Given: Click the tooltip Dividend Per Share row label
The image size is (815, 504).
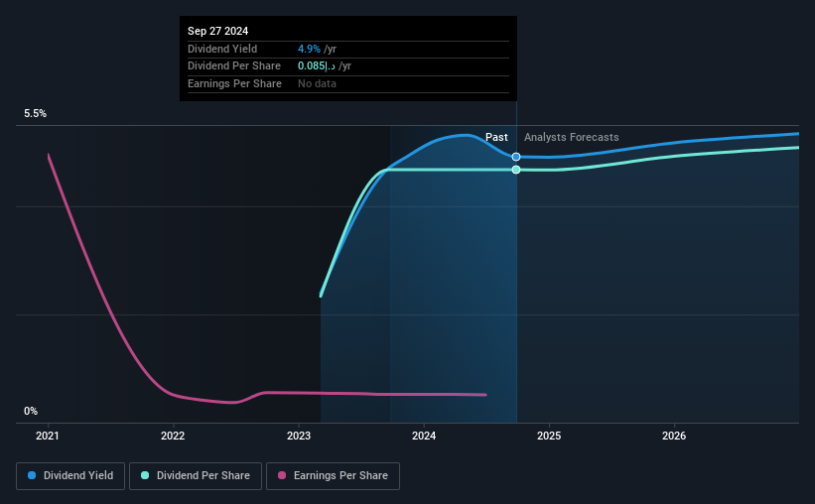Looking at the screenshot, I should [234, 66].
